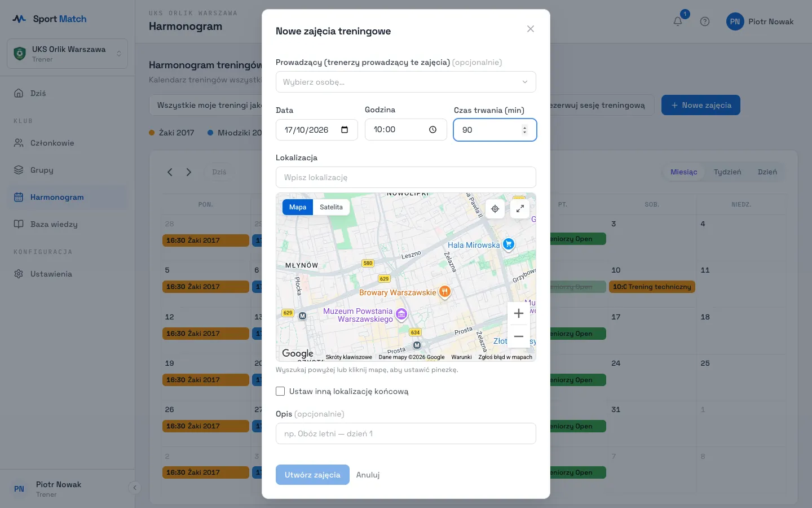Click Zgłoś błąd w mapach link
Viewport: 812px width, 508px height.
pyautogui.click(x=505, y=357)
